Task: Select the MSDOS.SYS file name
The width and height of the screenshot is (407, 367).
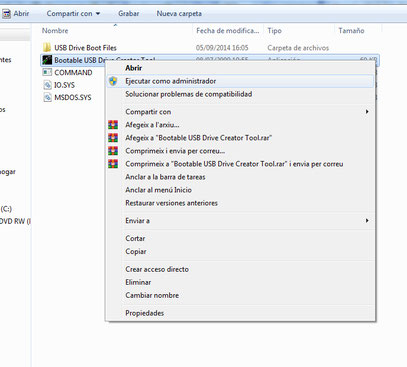Action: click(73, 98)
